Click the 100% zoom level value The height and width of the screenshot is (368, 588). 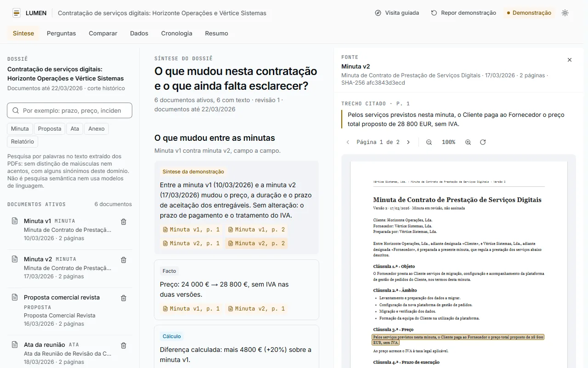[448, 142]
